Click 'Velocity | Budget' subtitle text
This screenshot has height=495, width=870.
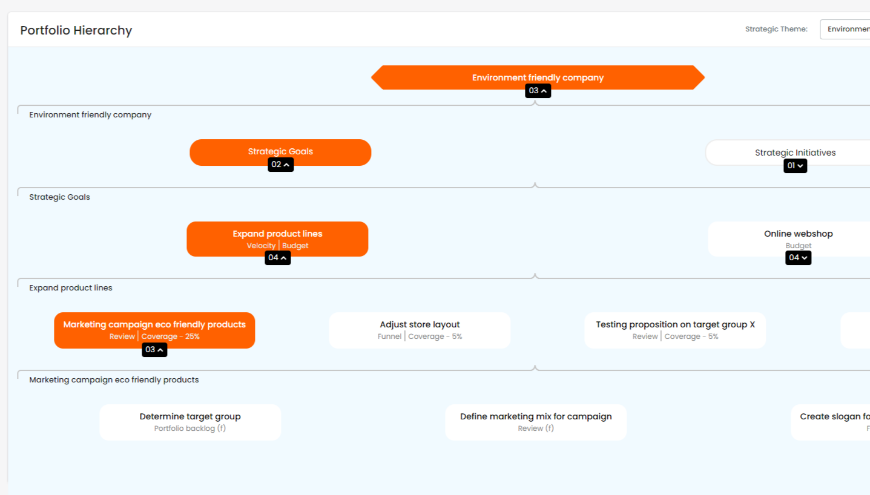tap(277, 245)
